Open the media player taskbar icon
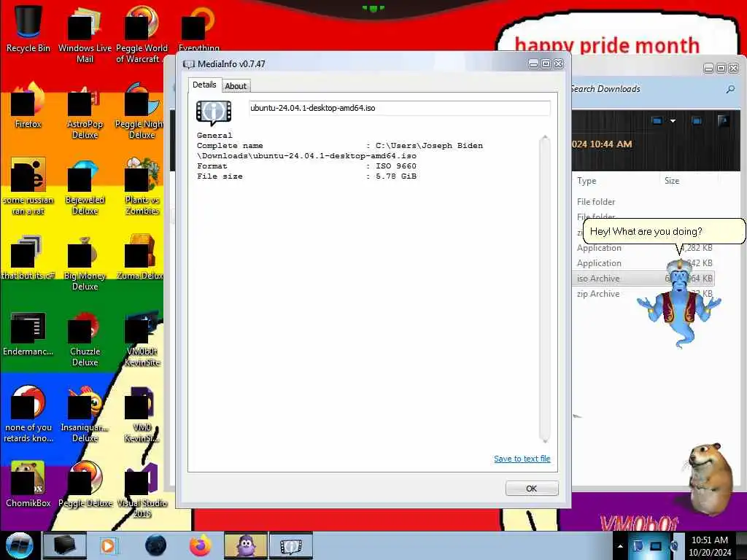The width and height of the screenshot is (747, 560). pyautogui.click(x=109, y=545)
